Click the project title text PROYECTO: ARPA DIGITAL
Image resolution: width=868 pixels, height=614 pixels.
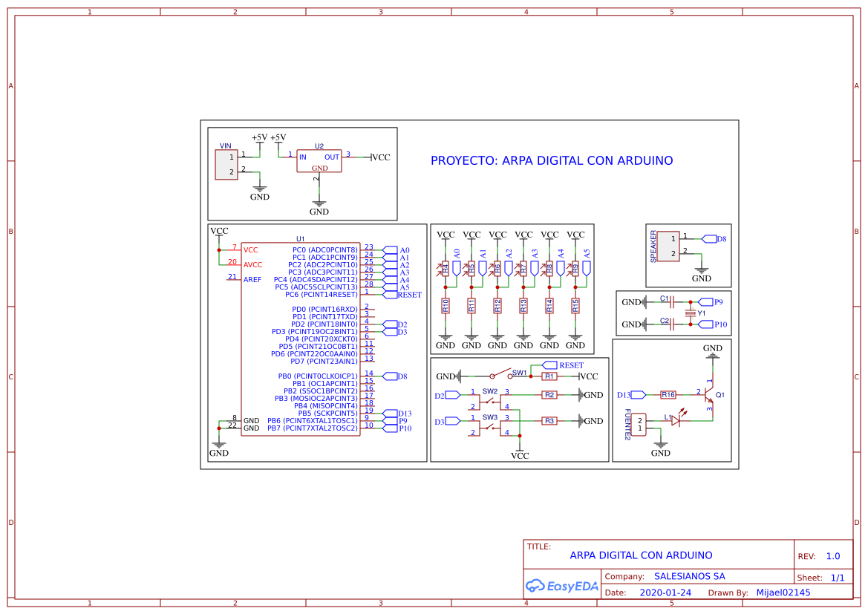552,160
